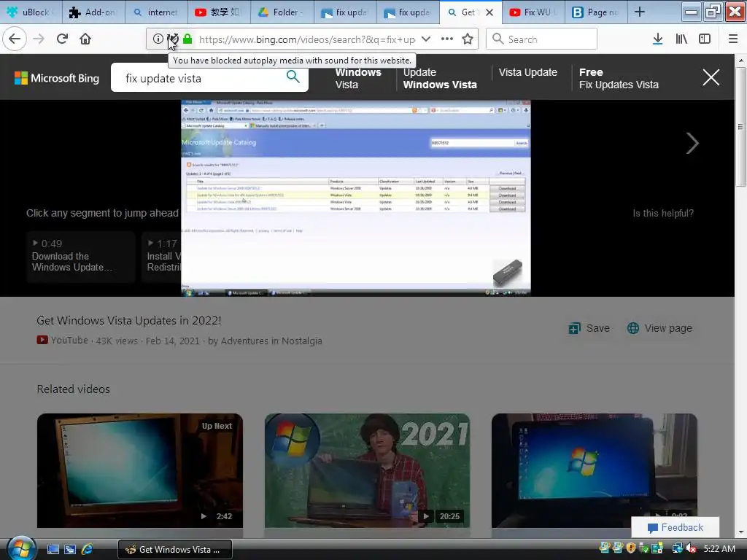Viewport: 747px width, 560px height.
Task: Select the Free Fix Updates Vista suggestion
Action: 619,78
